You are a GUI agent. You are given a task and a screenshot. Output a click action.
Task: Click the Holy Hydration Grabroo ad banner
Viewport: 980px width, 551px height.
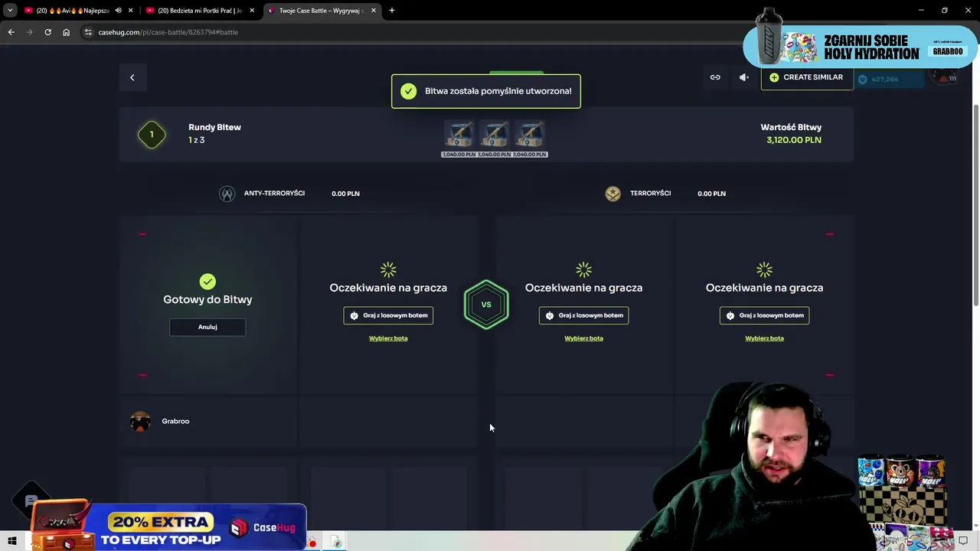pos(860,47)
